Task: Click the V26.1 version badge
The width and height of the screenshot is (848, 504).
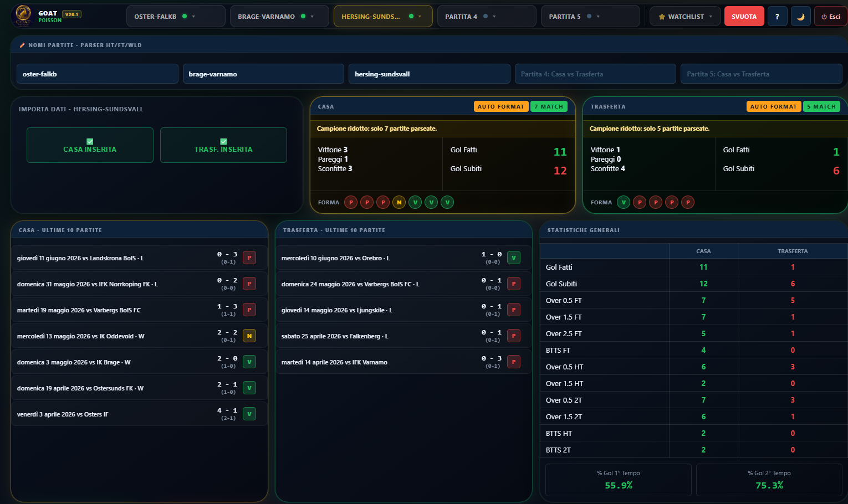Action: pos(71,14)
